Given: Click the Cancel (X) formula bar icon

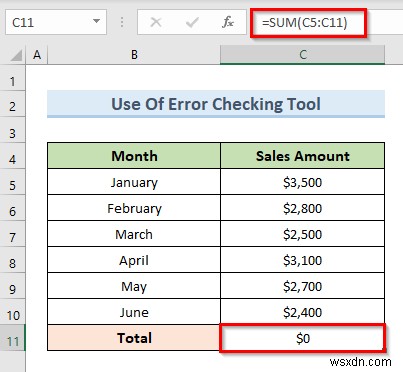Looking at the screenshot, I should 156,22.
